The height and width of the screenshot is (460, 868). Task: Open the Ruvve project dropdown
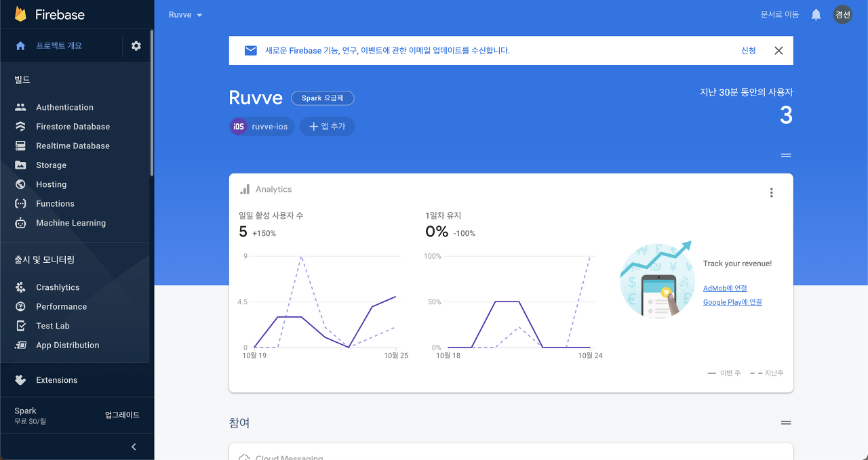pyautogui.click(x=186, y=15)
